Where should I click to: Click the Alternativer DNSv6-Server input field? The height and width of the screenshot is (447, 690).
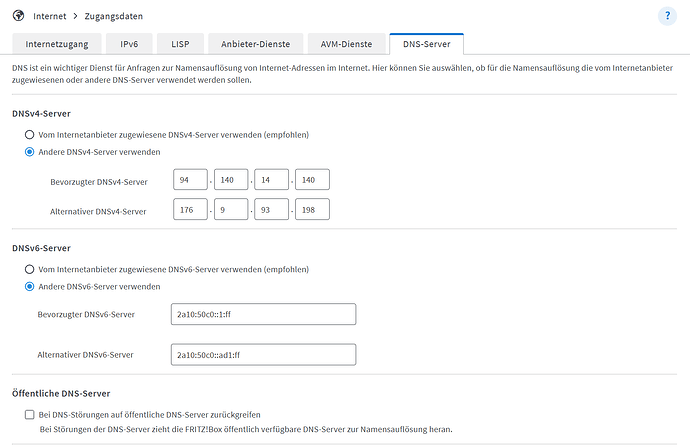[263, 354]
